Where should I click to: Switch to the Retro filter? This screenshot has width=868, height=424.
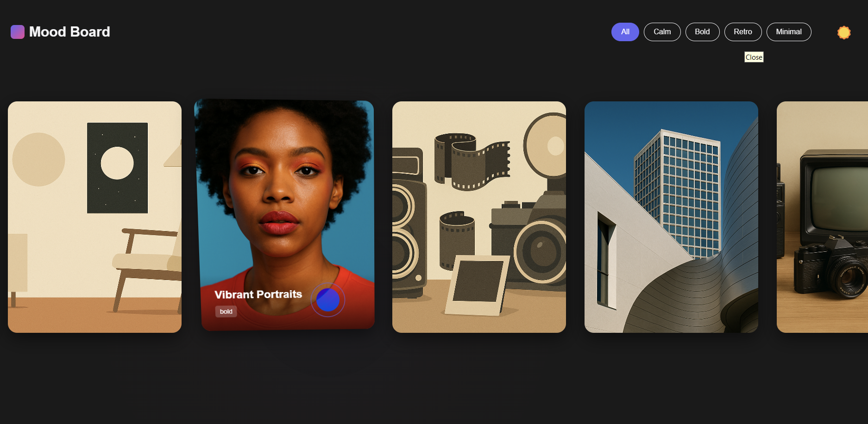[742, 32]
